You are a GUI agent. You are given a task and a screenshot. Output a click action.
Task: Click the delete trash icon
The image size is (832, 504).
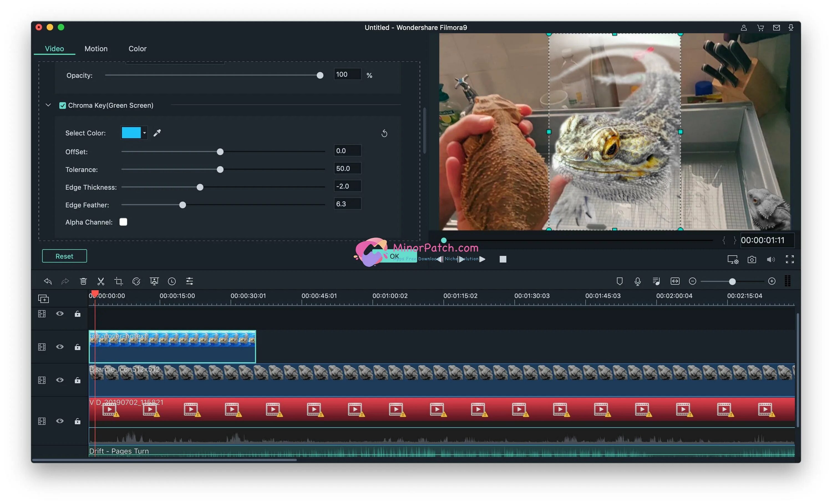[x=83, y=281]
